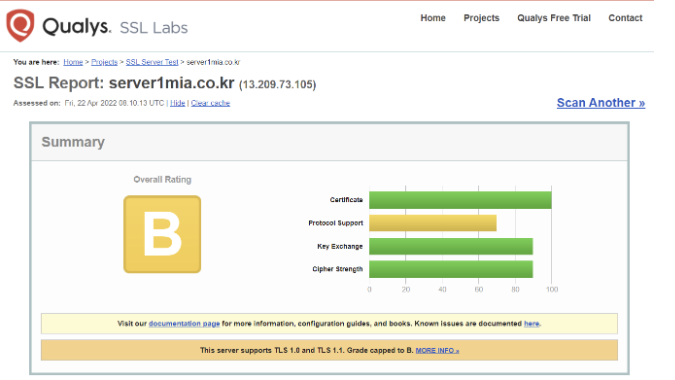Click Scan Another link
The image size is (675, 380).
click(601, 103)
